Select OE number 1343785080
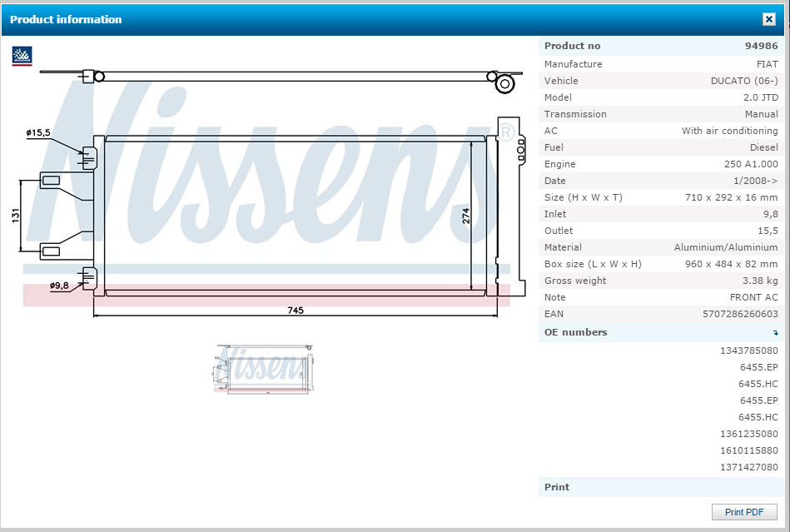This screenshot has height=532, width=790. point(748,351)
